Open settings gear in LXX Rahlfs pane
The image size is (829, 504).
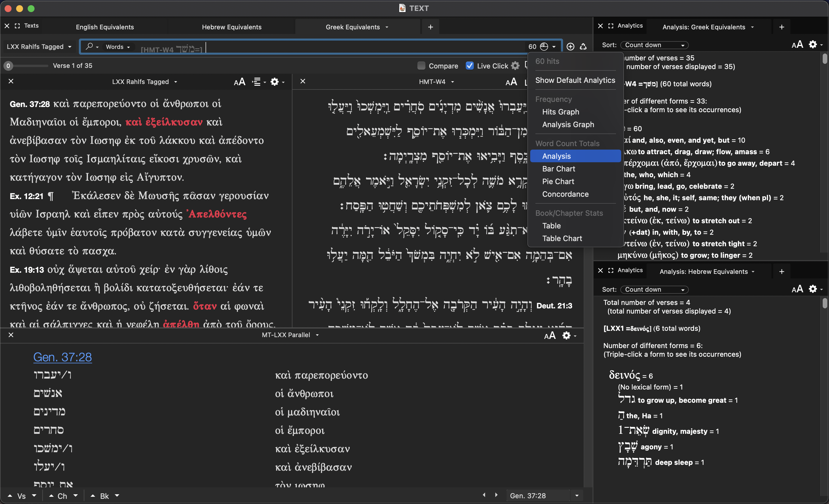coord(275,82)
